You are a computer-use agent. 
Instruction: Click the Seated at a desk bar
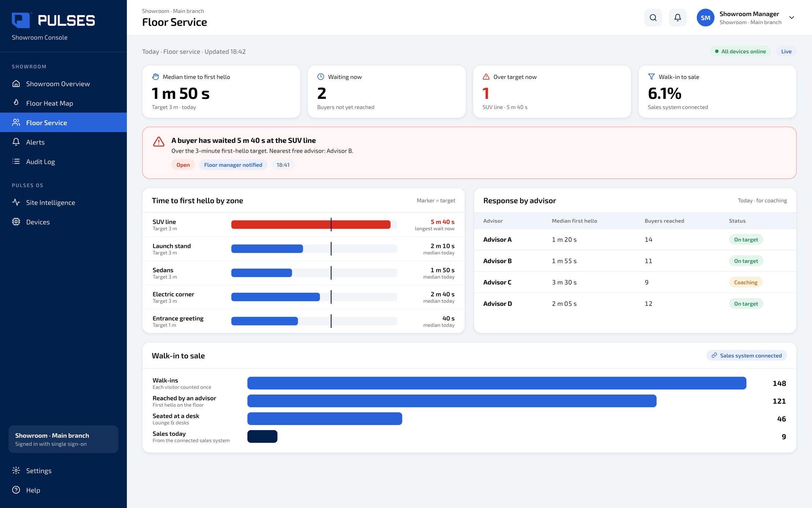[x=324, y=419]
